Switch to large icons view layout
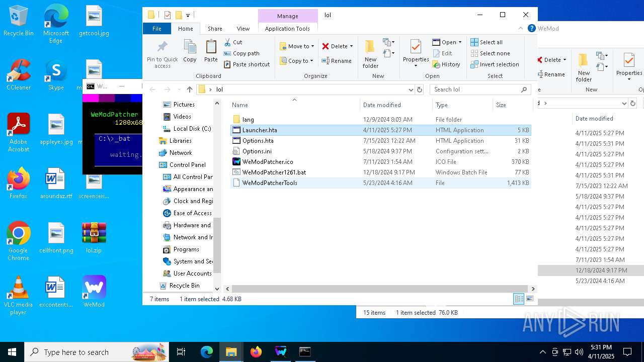Image resolution: width=644 pixels, height=362 pixels. [529, 299]
